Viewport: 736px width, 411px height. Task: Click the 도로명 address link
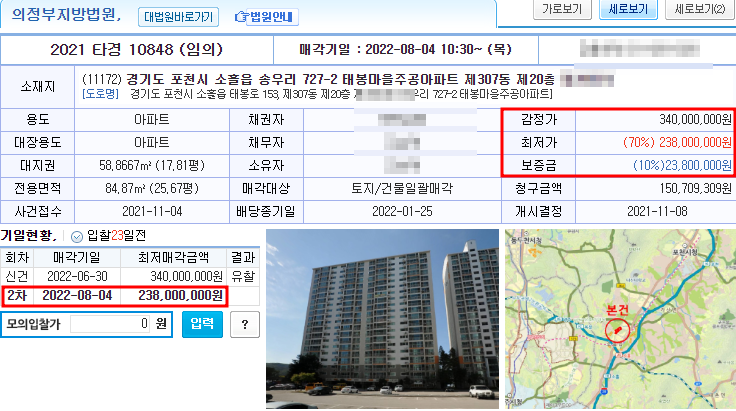tap(100, 94)
